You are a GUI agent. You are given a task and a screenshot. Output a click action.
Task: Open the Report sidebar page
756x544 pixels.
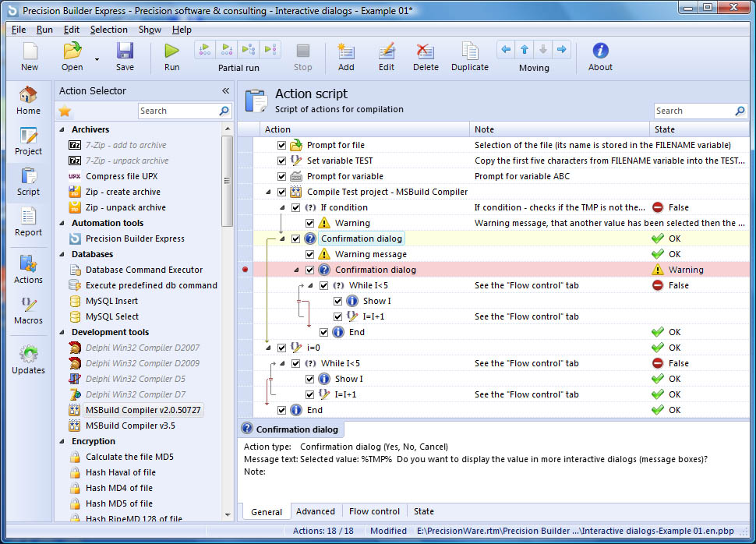[x=28, y=222]
